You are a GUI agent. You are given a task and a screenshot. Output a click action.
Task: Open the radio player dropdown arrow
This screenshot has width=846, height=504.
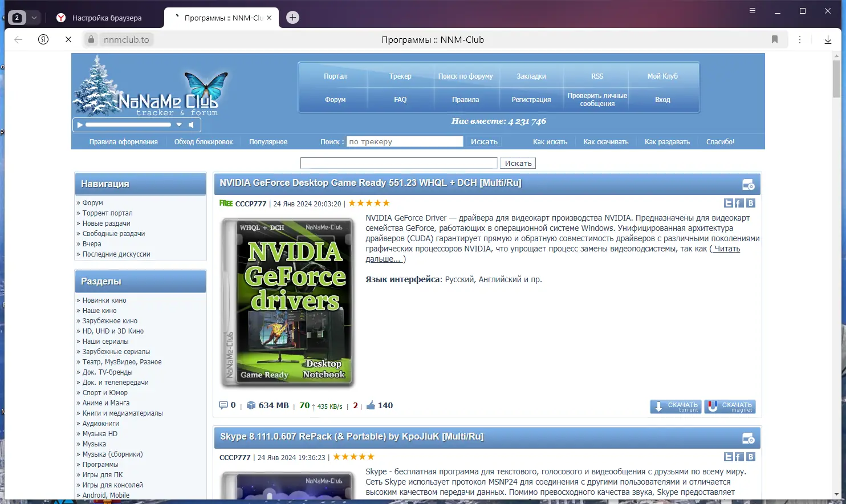(x=179, y=124)
